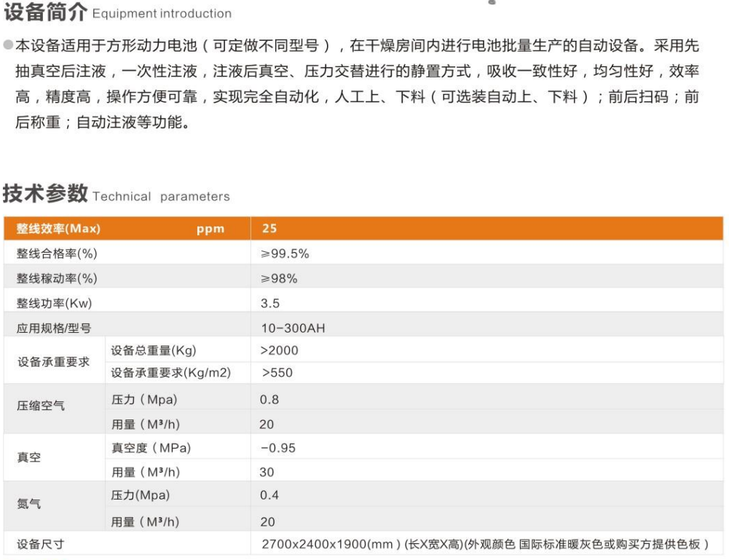Click the 整线稼动率(%) row label
Viewport: 729px width, 560px height.
coord(57,278)
